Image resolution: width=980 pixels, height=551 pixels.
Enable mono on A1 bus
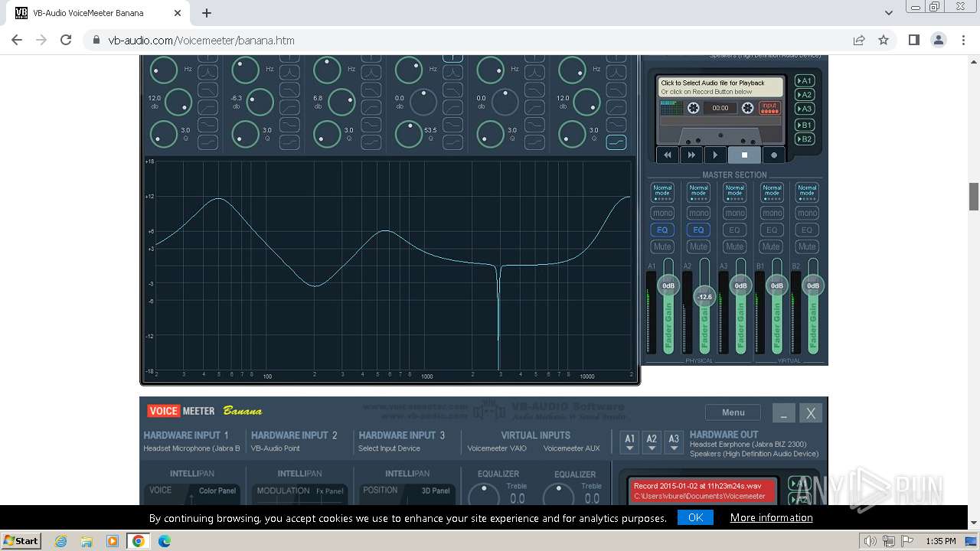[662, 213]
